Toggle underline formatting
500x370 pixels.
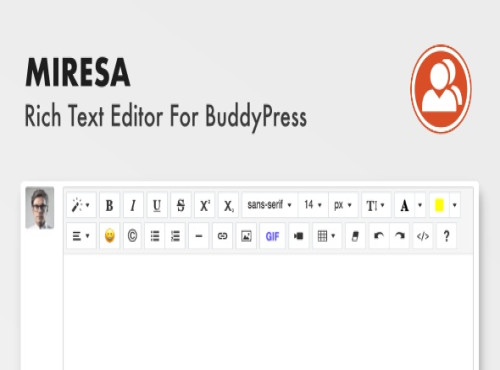click(157, 205)
